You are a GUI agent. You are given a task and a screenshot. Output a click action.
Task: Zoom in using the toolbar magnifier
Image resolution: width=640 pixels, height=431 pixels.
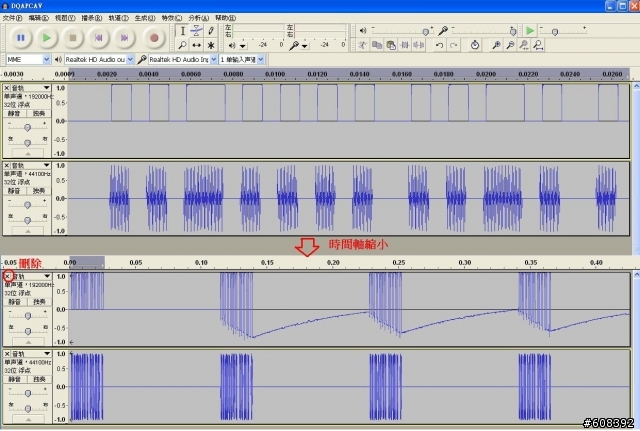click(x=496, y=45)
